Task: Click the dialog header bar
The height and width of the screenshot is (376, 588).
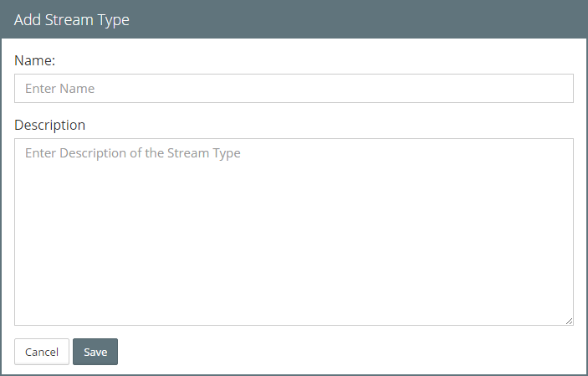Action: [335, 19]
